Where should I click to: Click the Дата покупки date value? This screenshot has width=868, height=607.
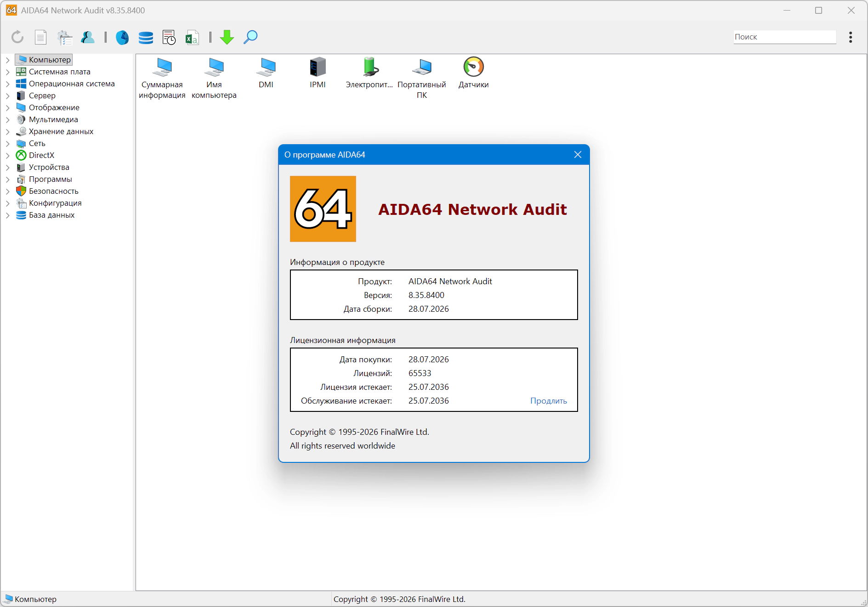429,360
